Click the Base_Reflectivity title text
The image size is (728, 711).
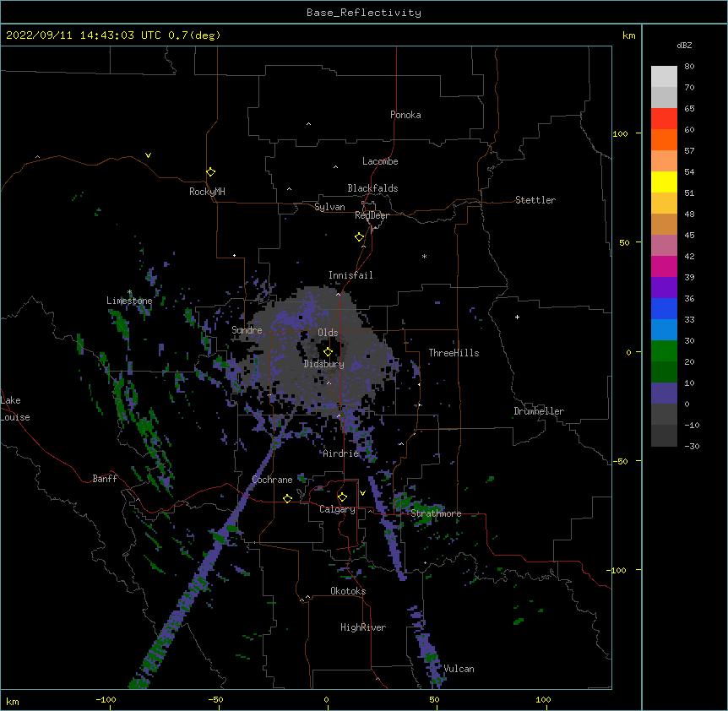[x=364, y=13]
